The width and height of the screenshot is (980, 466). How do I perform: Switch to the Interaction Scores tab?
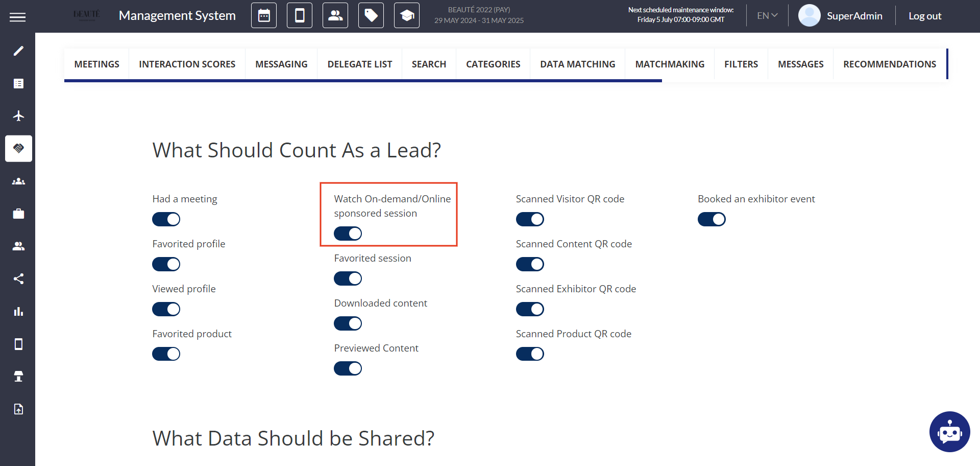click(187, 64)
